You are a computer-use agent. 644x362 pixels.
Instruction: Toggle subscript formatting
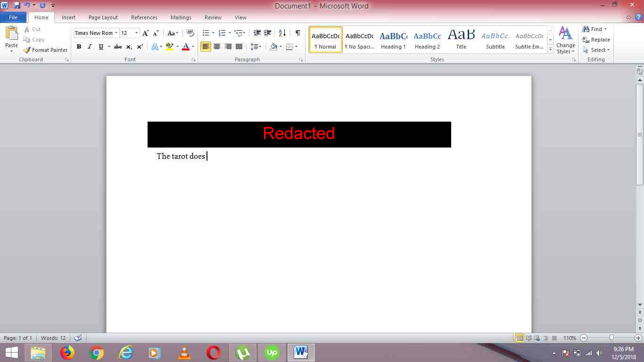click(129, 47)
